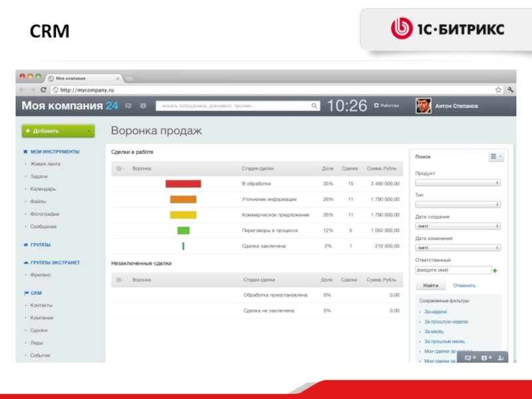
Task: Click the 3 490 000,00 sum cell
Action: point(385,184)
